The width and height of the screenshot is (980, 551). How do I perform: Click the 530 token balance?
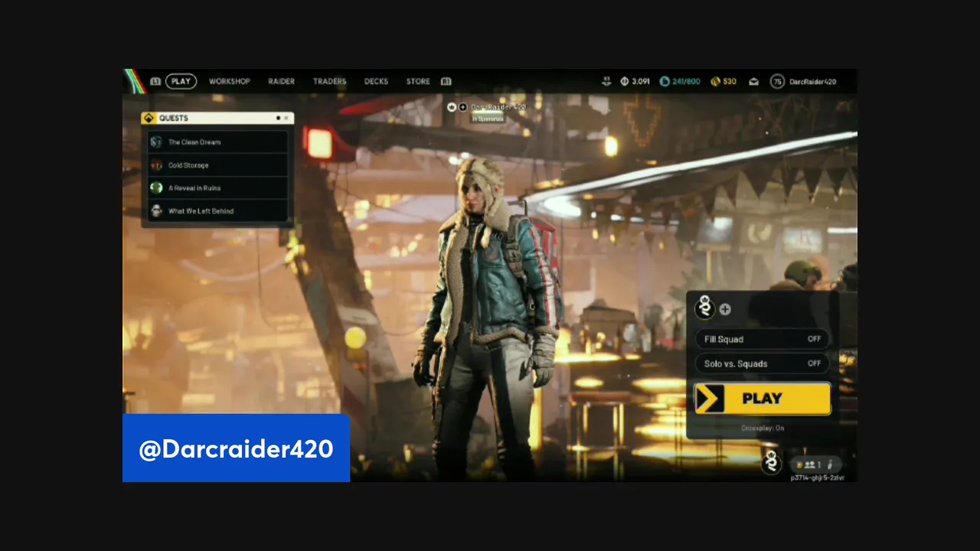730,81
